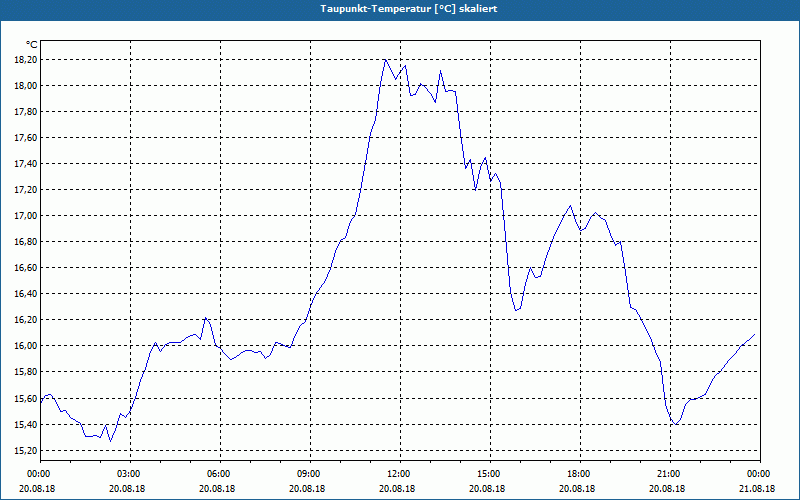Select the '09:00' time label

coord(310,474)
